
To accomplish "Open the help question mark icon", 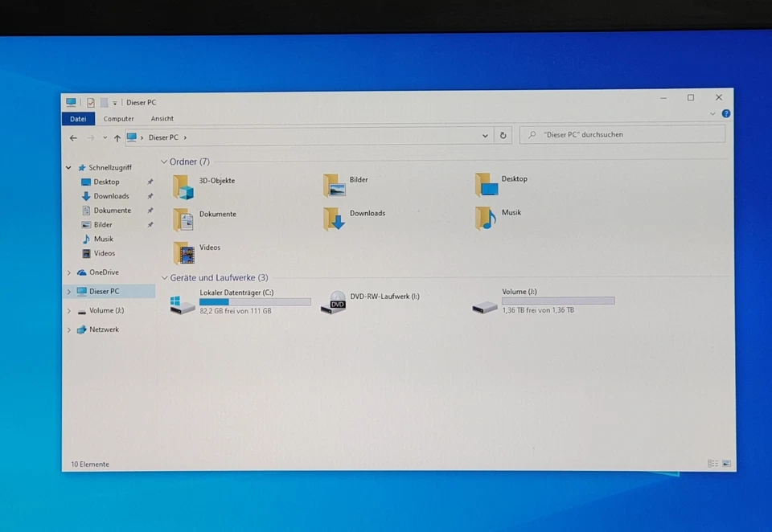I will pyautogui.click(x=726, y=113).
